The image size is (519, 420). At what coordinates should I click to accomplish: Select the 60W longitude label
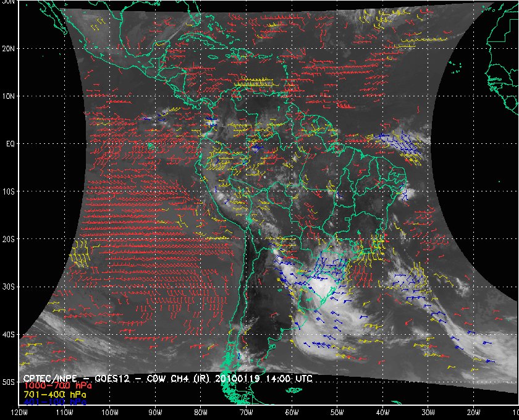pos(292,413)
